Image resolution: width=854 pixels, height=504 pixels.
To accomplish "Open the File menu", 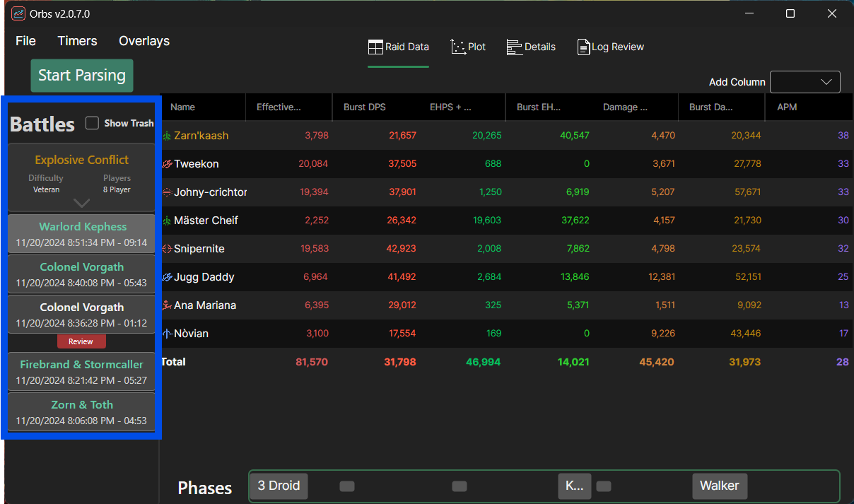I will pyautogui.click(x=25, y=41).
